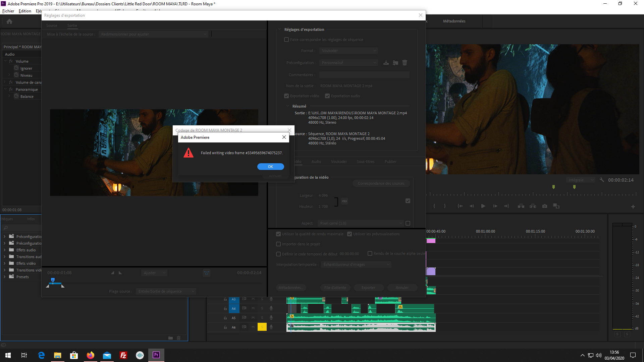Close the Adobe Premiere error dialog with X
The width and height of the screenshot is (644, 362).
tap(284, 137)
